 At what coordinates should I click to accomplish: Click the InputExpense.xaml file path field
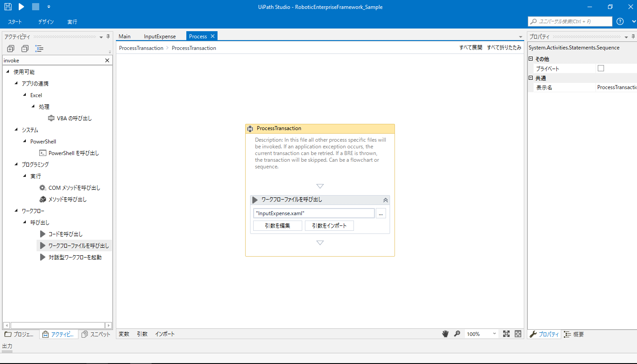click(x=314, y=213)
